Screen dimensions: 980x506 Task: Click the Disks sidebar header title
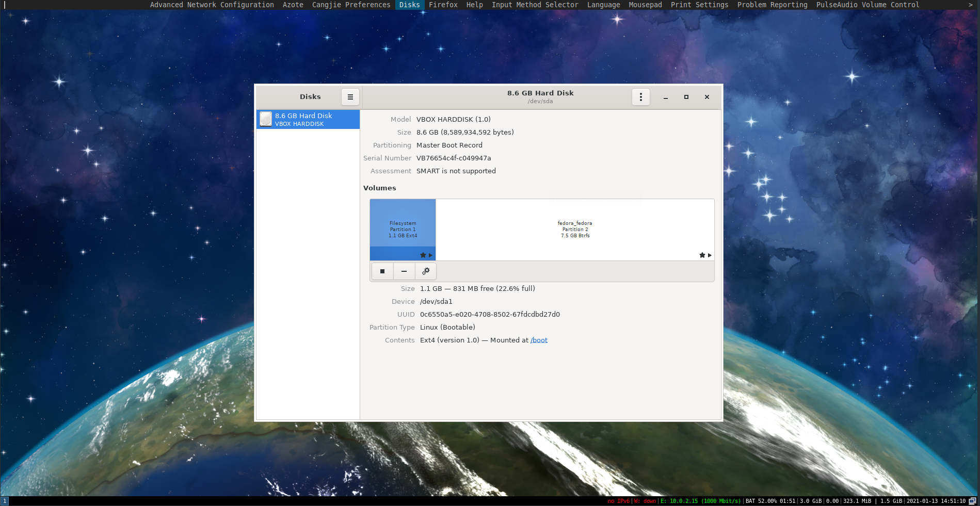click(310, 96)
